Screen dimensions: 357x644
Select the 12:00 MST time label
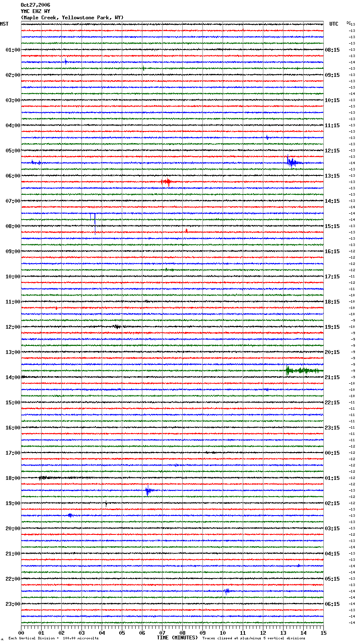[x=13, y=327]
